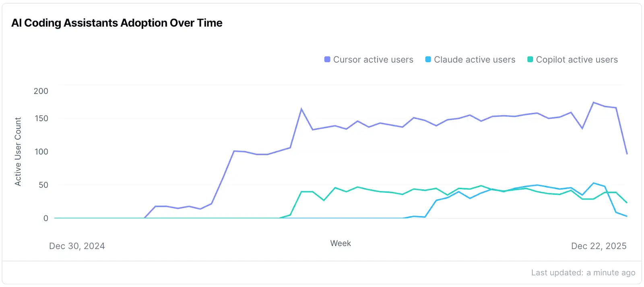Click the 200 y-axis tick label
This screenshot has width=644, height=287.
click(x=41, y=91)
